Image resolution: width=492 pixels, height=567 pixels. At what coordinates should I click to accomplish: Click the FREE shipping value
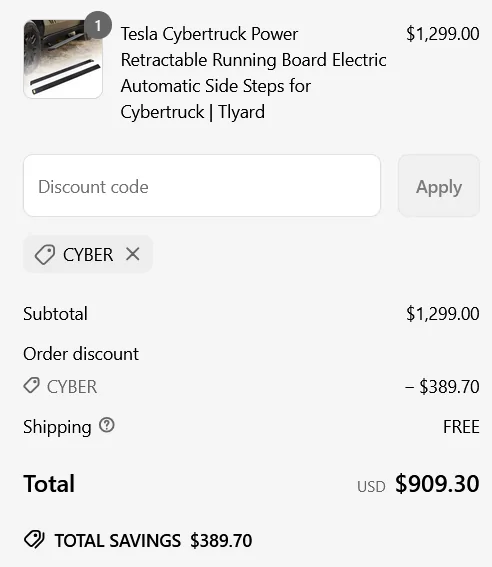[461, 427]
